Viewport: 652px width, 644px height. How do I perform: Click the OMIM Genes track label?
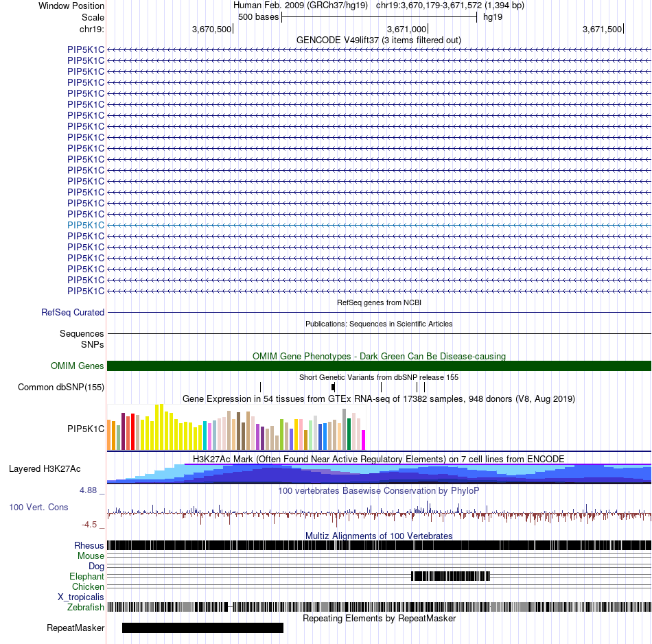78,366
